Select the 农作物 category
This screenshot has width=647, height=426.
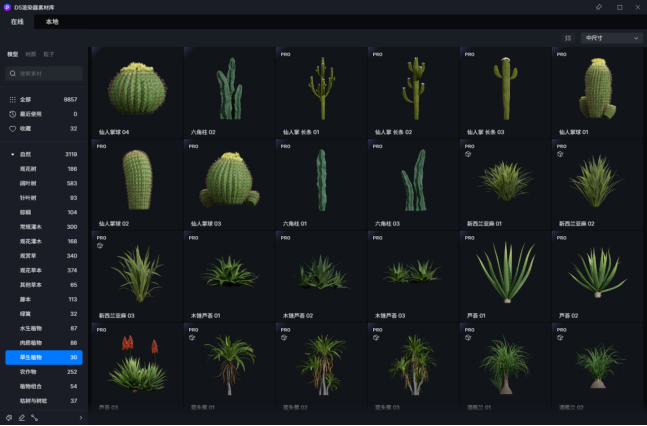pyautogui.click(x=44, y=372)
